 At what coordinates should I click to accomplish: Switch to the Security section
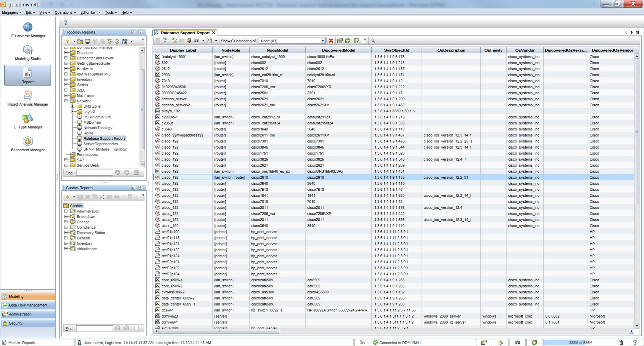click(x=28, y=323)
